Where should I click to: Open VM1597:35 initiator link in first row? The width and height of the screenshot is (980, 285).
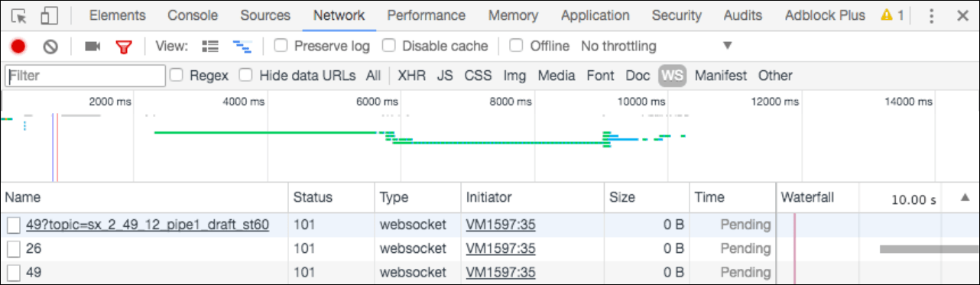[501, 225]
